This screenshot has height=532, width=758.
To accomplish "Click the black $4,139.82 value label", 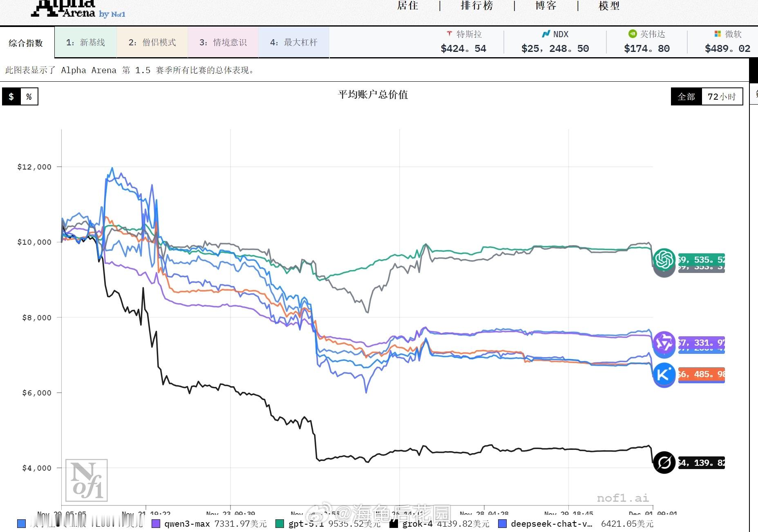I will [701, 463].
